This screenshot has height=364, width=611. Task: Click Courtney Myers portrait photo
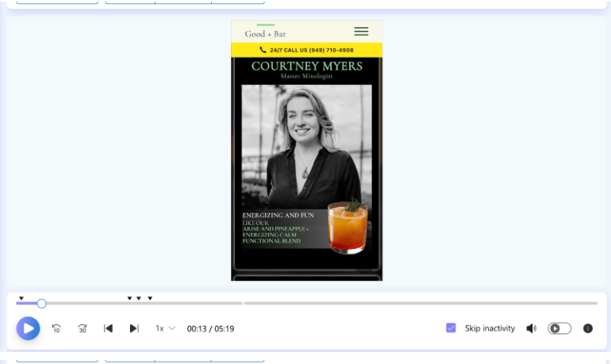(x=305, y=143)
